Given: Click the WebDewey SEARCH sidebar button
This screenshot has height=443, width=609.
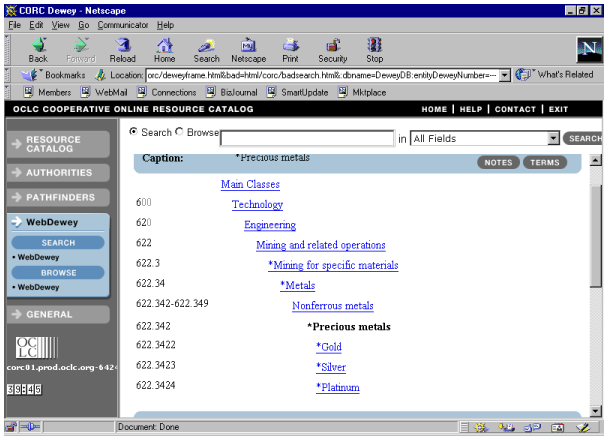Looking at the screenshot, I should (58, 243).
